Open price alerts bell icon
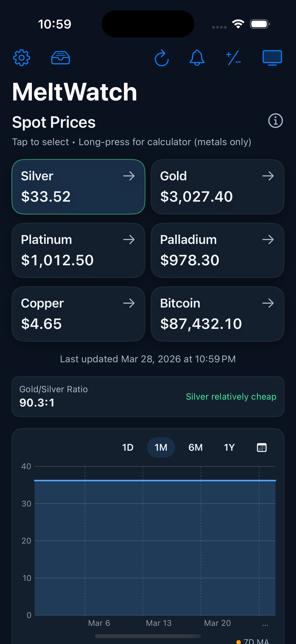This screenshot has height=644, width=296. [x=197, y=58]
